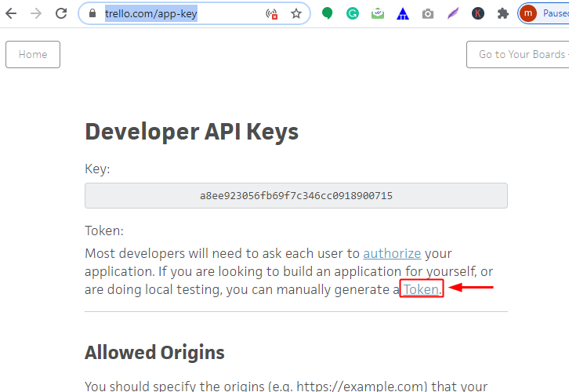Click the purple feather extension icon

(453, 13)
